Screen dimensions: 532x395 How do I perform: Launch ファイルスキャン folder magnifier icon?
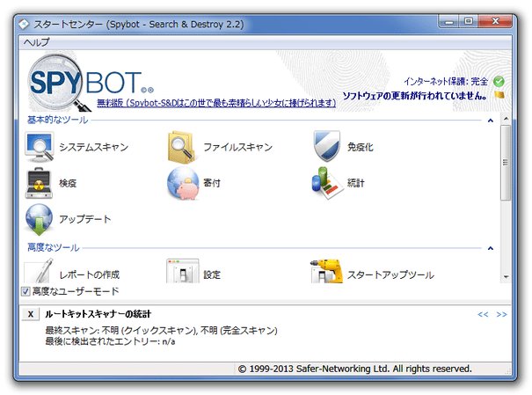pyautogui.click(x=182, y=147)
